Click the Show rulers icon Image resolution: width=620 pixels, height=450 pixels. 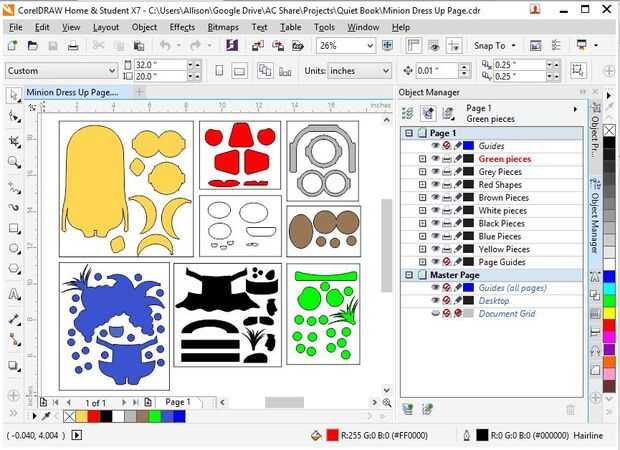[413, 46]
